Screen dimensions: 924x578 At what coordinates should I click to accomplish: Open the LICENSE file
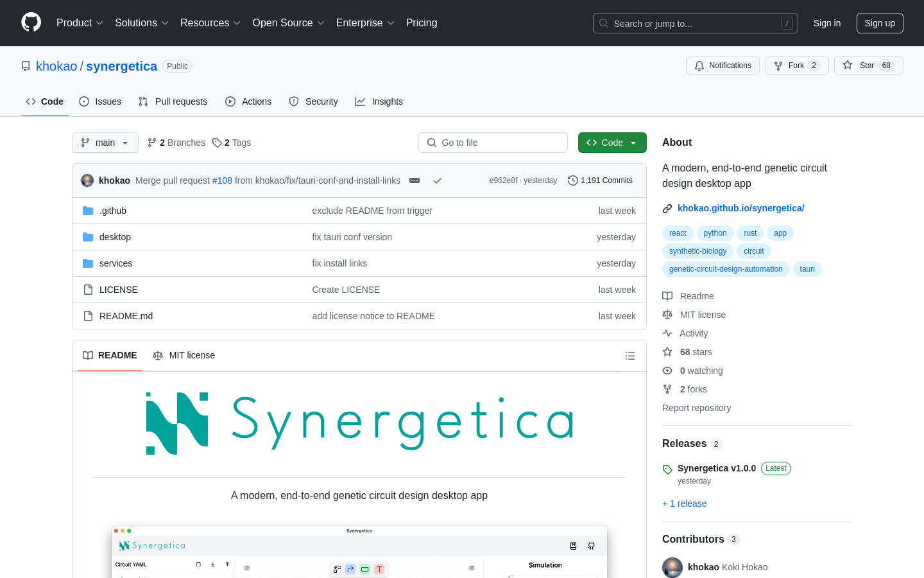click(x=119, y=290)
